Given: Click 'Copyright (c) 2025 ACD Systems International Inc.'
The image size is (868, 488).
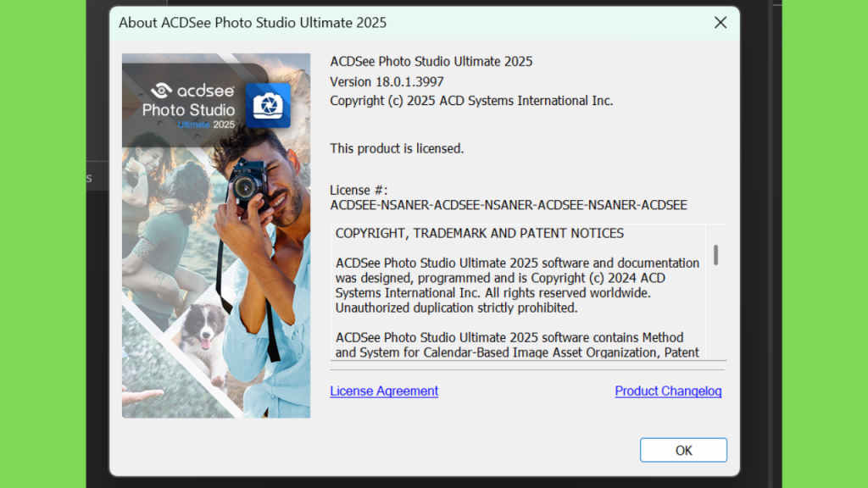Looking at the screenshot, I should [471, 101].
